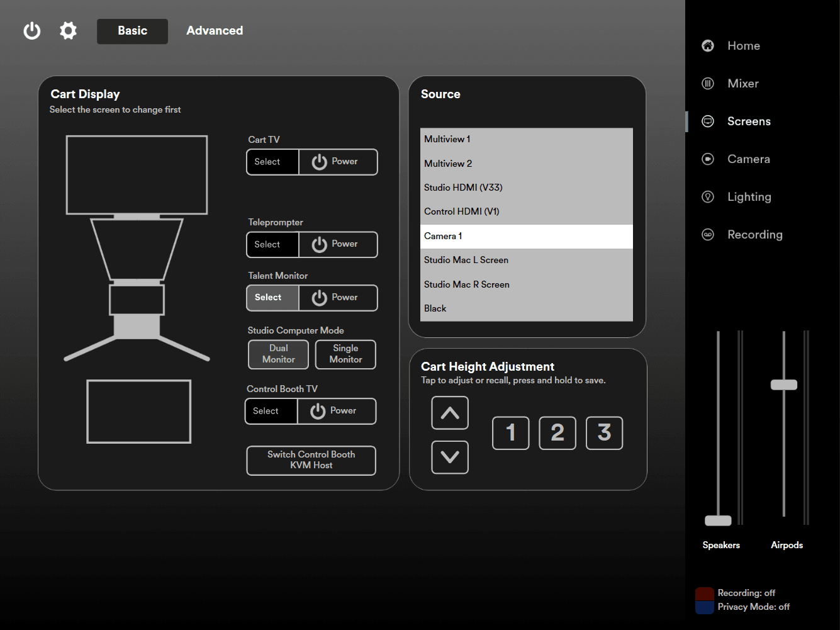This screenshot has width=840, height=630.
Task: Choose Multiview 1 as source
Action: tap(527, 140)
